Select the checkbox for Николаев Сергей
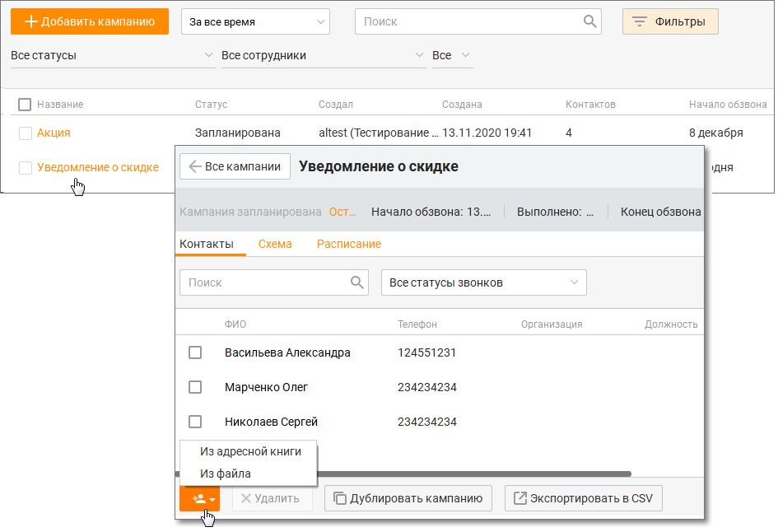The width and height of the screenshot is (778, 532). click(x=195, y=422)
